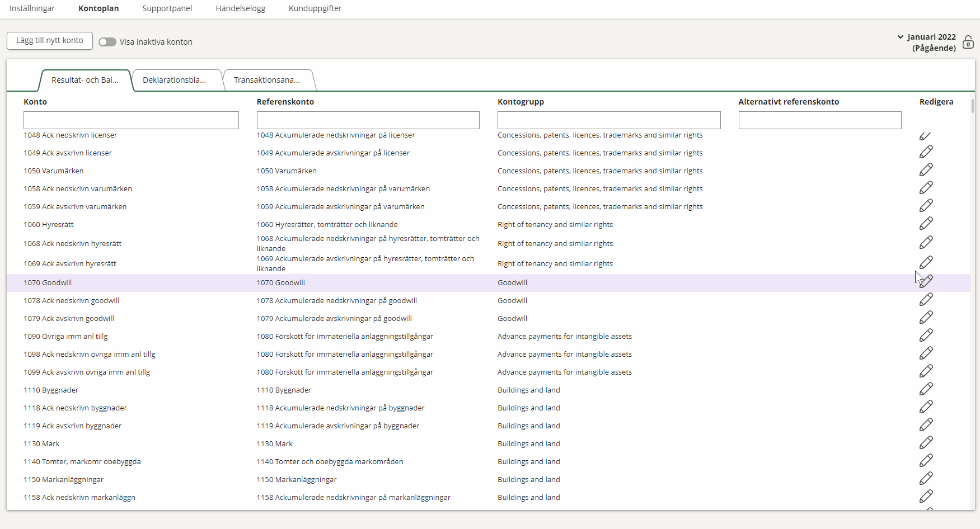This screenshot has width=980, height=529.
Task: Edit the 1130 Mark account row
Action: [926, 442]
